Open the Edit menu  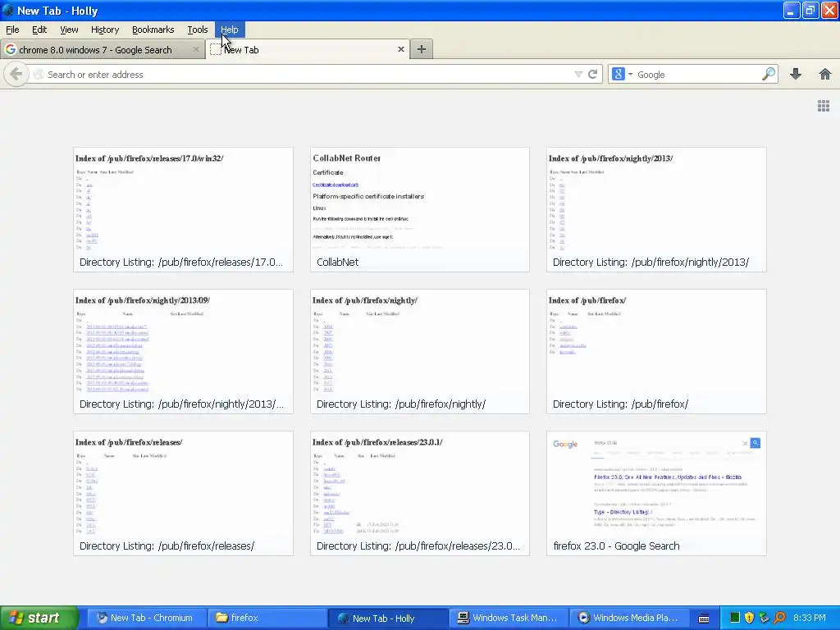[39, 30]
